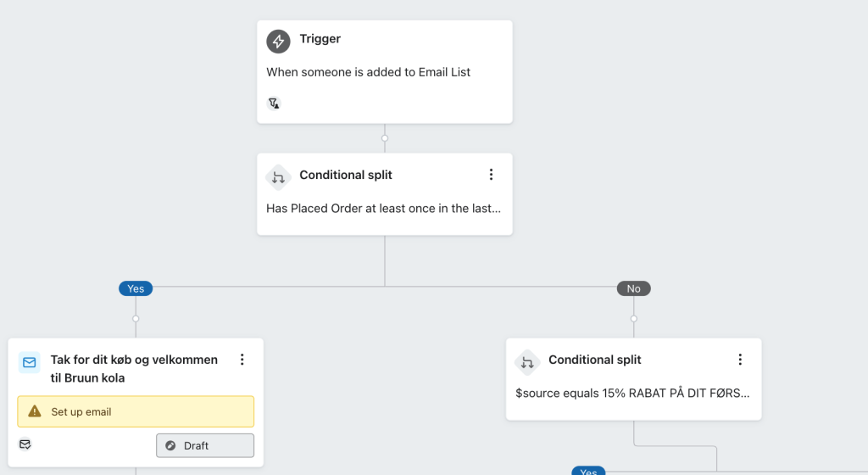Open three-dot menu on $source split

[x=740, y=360]
